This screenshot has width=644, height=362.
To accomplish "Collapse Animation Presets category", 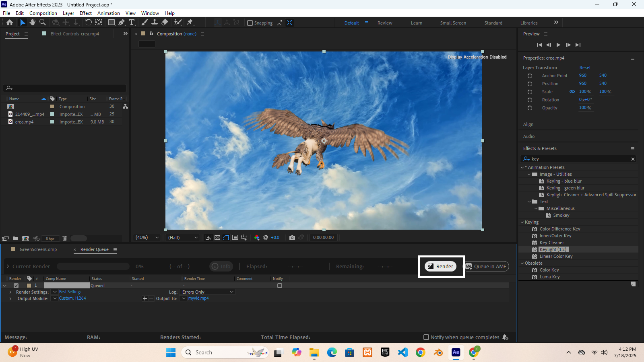I will [522, 167].
